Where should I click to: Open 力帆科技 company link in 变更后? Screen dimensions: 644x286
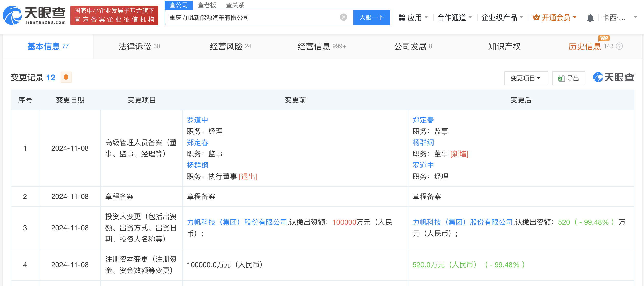(x=462, y=222)
